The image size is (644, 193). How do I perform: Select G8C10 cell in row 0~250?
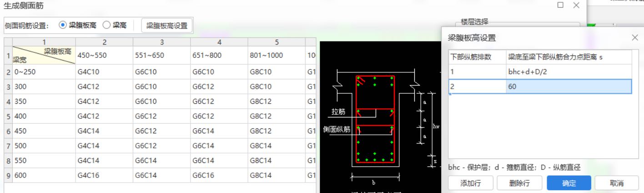coord(276,72)
